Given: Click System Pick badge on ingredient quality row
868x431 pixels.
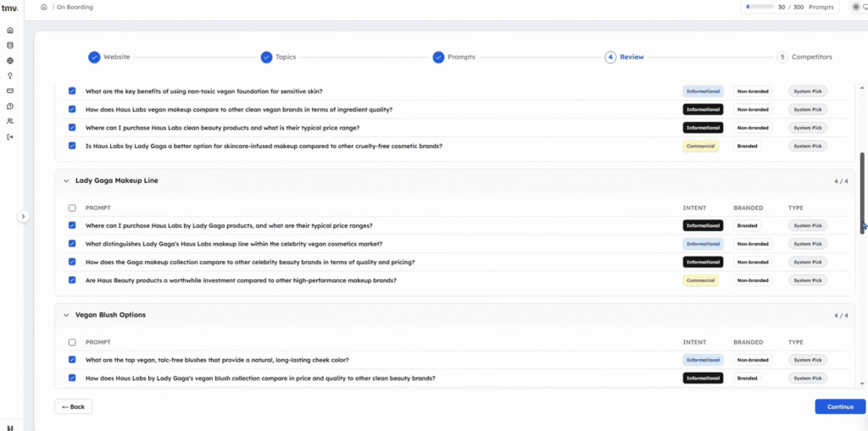Looking at the screenshot, I should pyautogui.click(x=808, y=109).
